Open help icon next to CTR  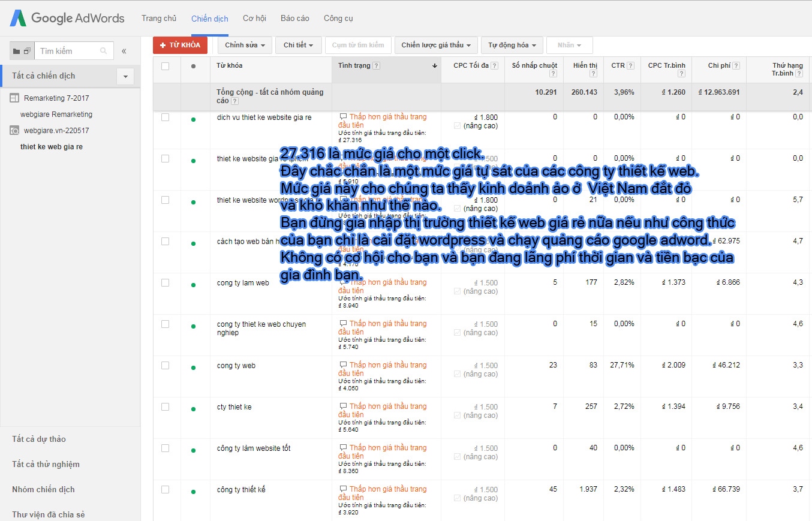click(x=631, y=66)
